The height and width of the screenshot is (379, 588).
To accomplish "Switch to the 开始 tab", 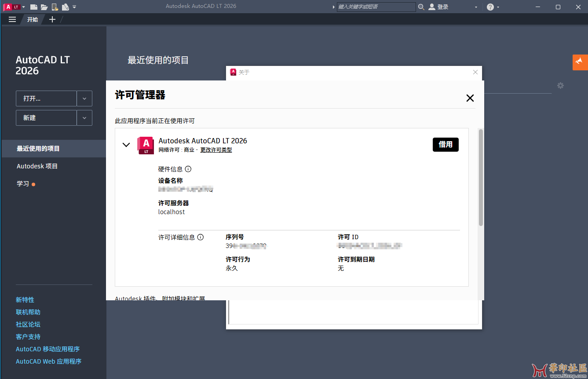I will 32,19.
